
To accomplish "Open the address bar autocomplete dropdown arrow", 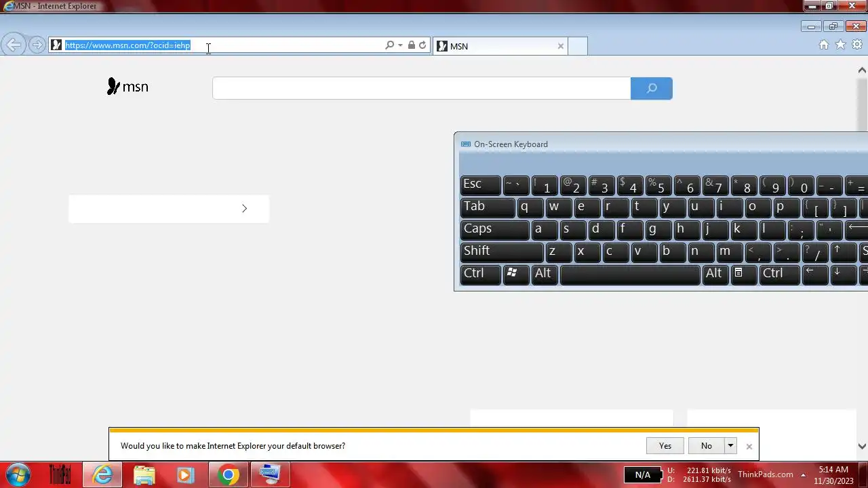I will point(400,45).
